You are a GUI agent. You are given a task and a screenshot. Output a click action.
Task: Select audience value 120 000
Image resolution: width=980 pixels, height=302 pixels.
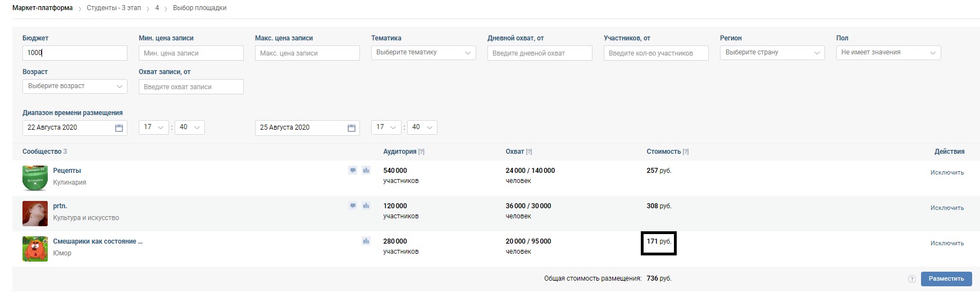(395, 206)
